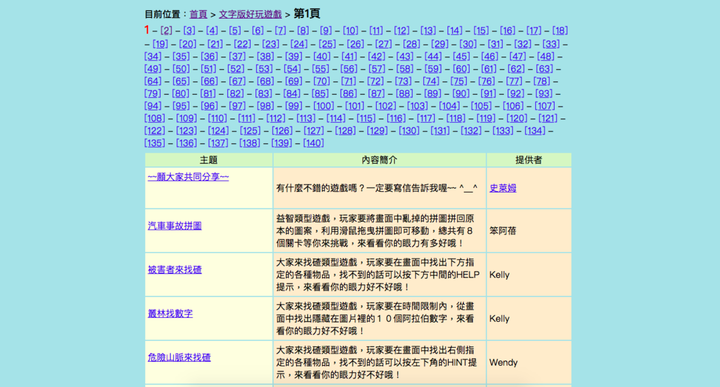Go to page [108]
This screenshot has height=387, width=720.
(x=155, y=118)
